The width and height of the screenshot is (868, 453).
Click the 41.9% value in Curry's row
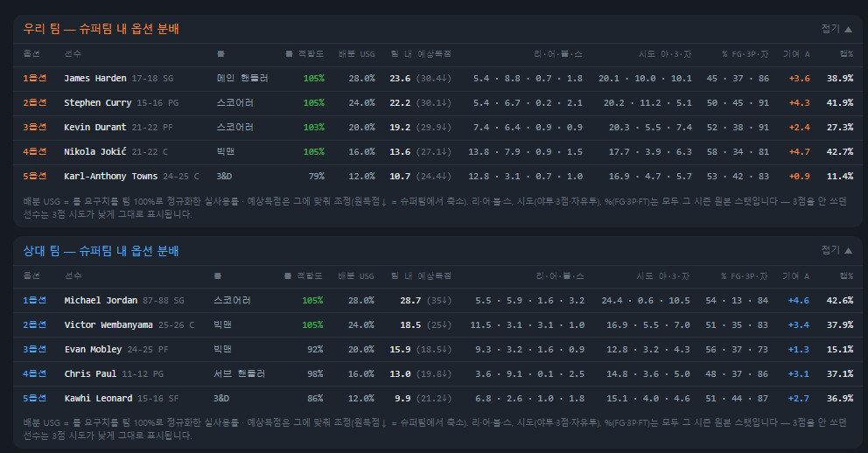840,103
